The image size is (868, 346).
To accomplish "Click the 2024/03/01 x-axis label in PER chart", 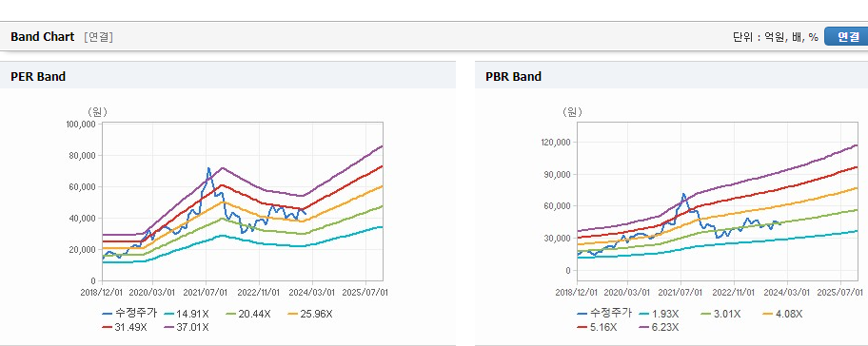I will click(x=313, y=292).
